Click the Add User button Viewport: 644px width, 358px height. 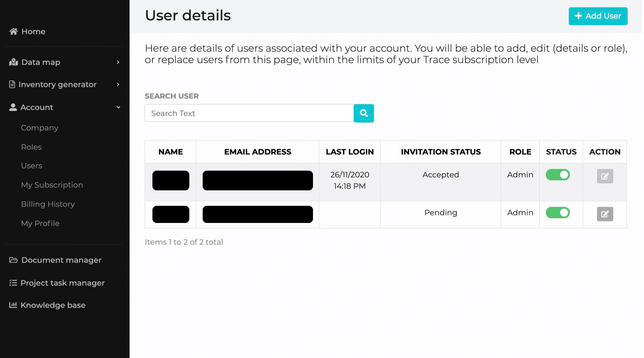click(x=598, y=16)
